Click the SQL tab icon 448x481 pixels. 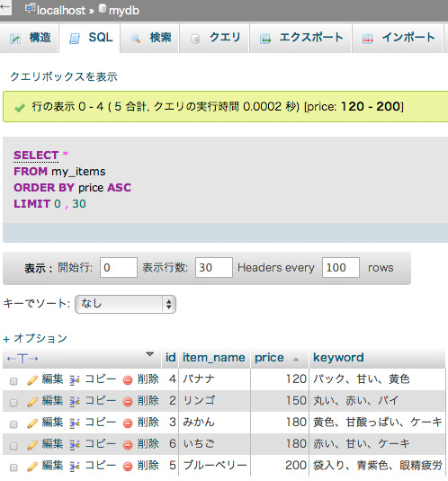coord(75,39)
